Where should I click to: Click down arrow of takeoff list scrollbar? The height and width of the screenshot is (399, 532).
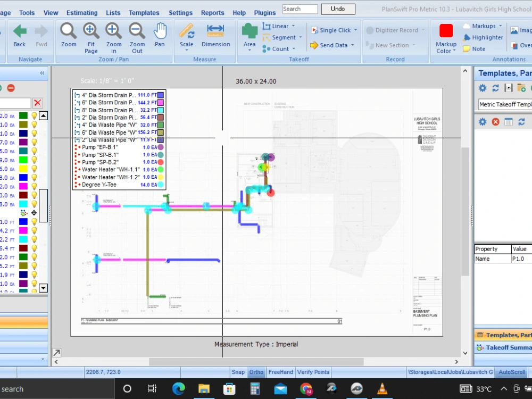point(43,288)
